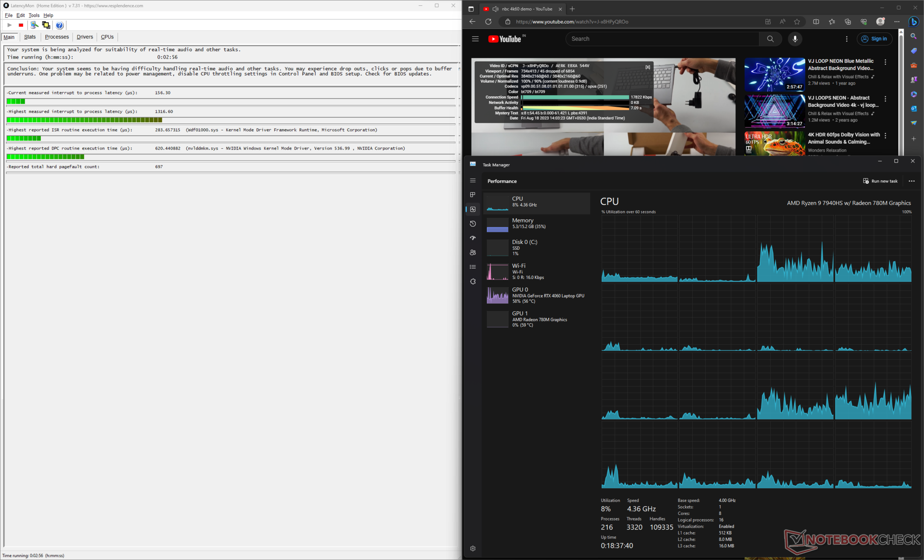Open Task Manager's Processes page icon

(x=473, y=195)
